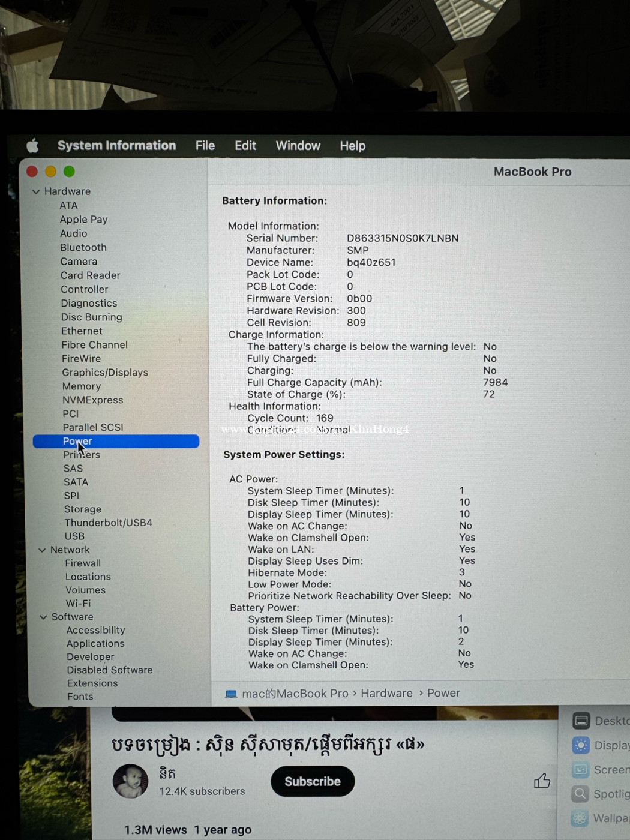630x840 pixels.
Task: Select SAS in the sidebar
Action: [x=73, y=469]
